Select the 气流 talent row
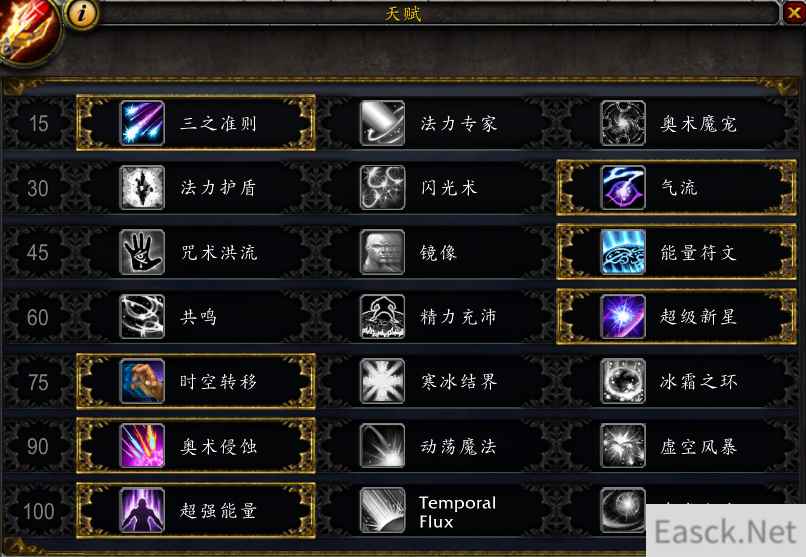Viewport: 806px width, 557px height. (x=676, y=188)
